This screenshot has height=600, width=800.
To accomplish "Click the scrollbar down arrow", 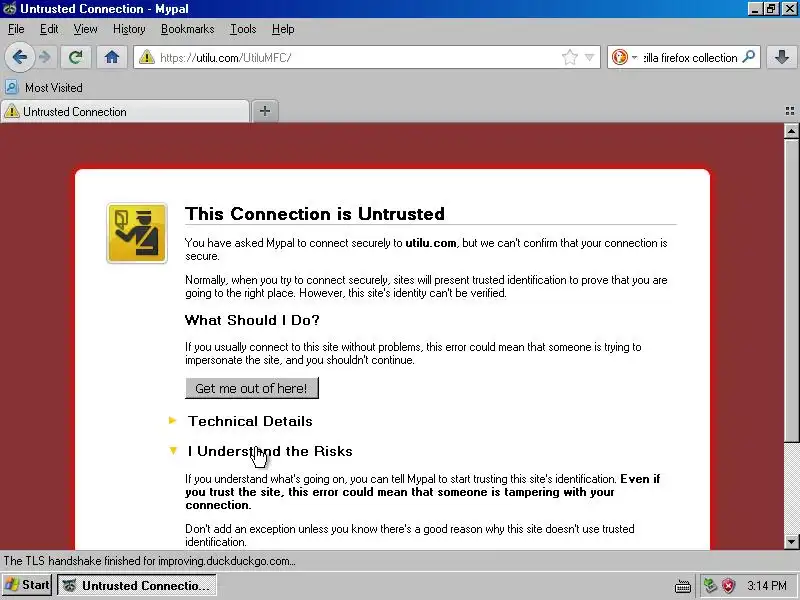I will [791, 541].
